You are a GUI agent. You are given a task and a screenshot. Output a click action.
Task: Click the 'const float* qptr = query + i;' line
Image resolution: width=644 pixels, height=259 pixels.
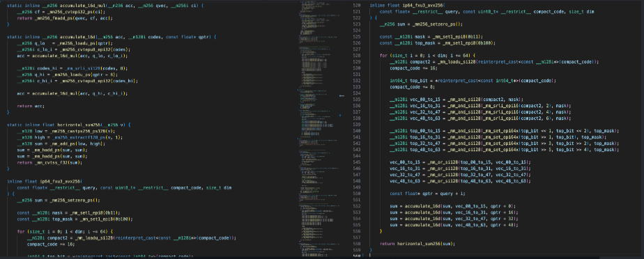point(427,194)
